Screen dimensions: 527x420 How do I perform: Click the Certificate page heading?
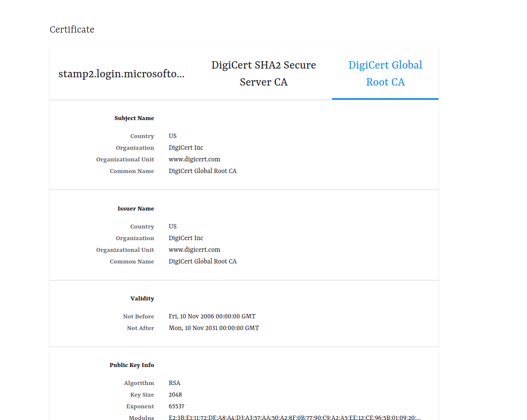coord(72,30)
